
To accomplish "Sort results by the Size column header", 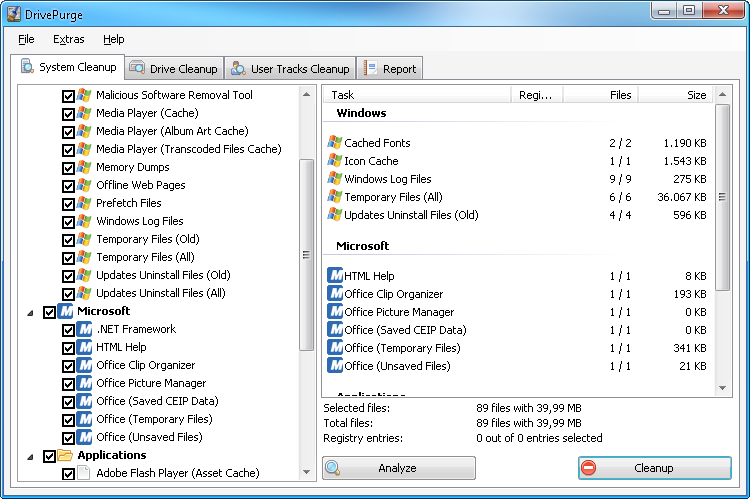I will point(676,95).
